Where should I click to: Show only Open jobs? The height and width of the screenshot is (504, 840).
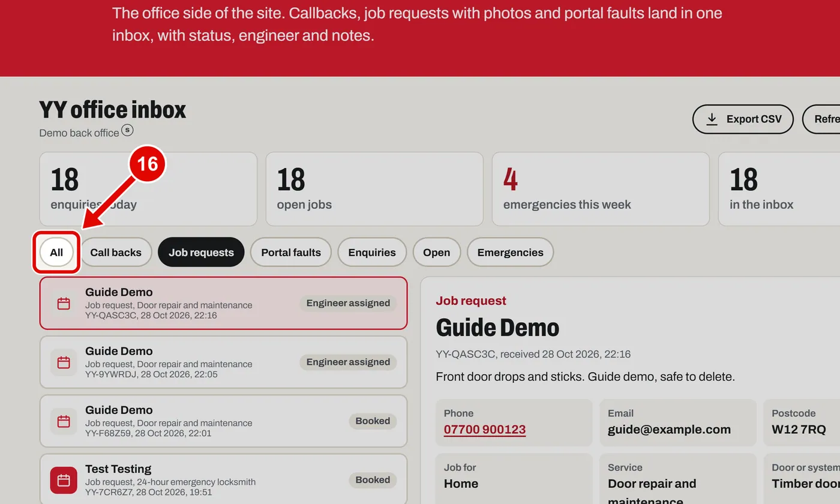coord(436,253)
